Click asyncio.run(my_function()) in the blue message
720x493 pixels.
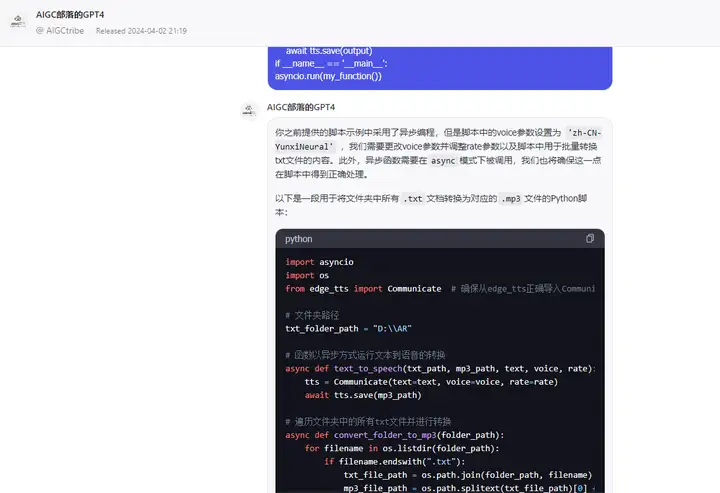point(328,76)
